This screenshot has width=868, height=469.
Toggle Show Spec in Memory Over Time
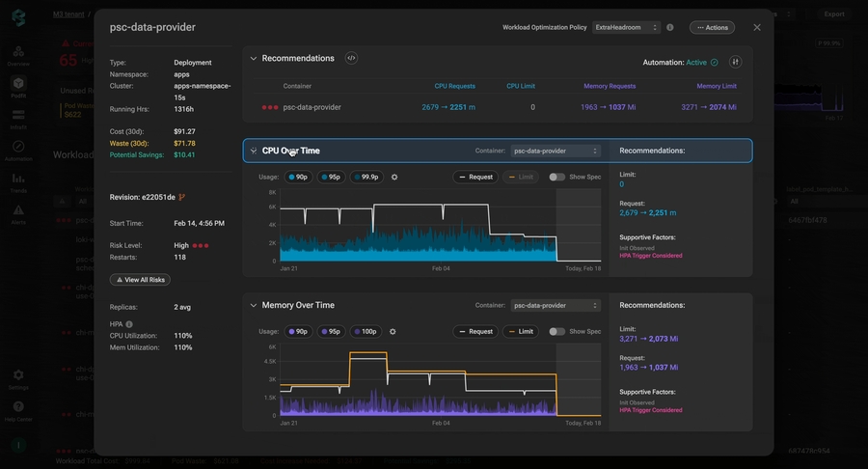(557, 332)
